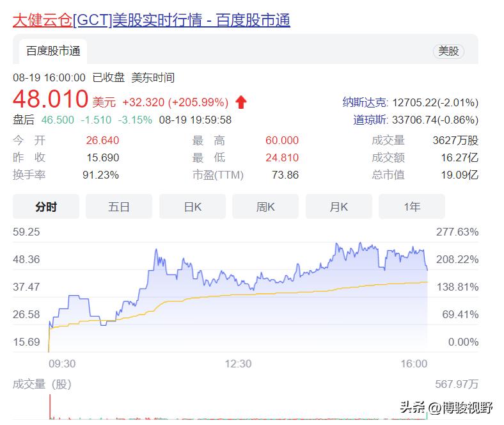Click the percent axis label 69.41%
Screen dimensions: 504x425
point(461,314)
